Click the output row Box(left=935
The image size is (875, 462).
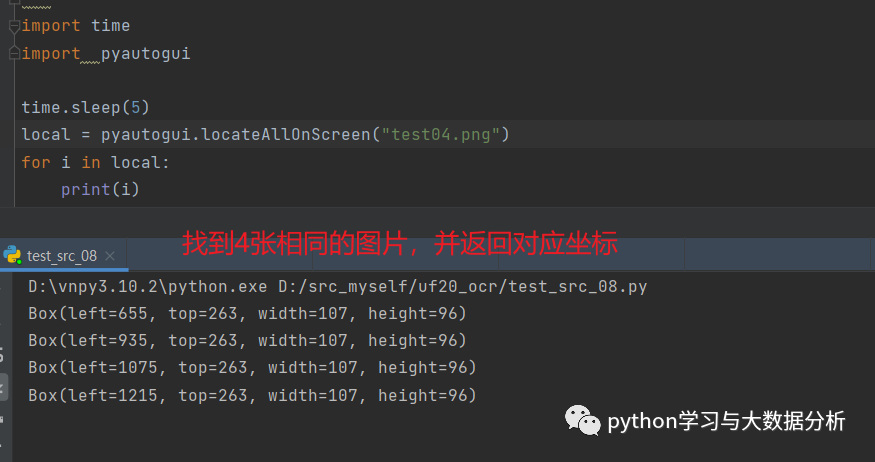(247, 340)
